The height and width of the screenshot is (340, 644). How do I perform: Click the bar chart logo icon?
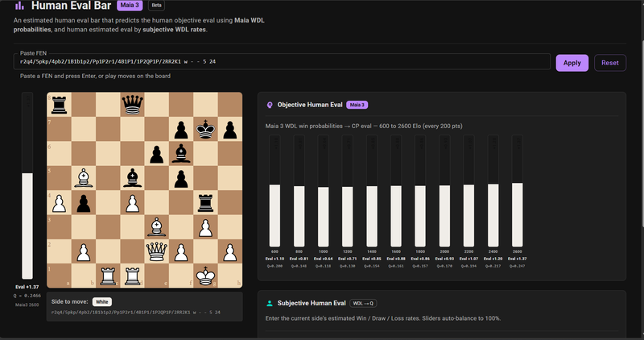(x=19, y=6)
